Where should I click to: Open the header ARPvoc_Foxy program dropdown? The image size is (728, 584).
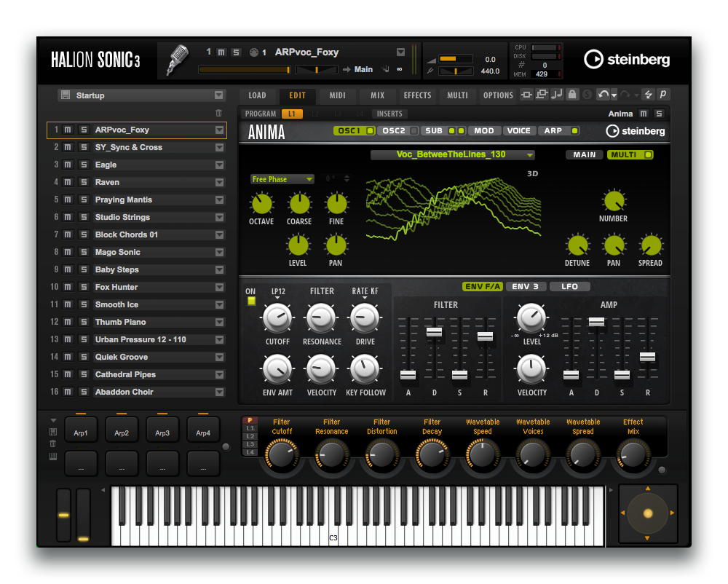tap(400, 52)
